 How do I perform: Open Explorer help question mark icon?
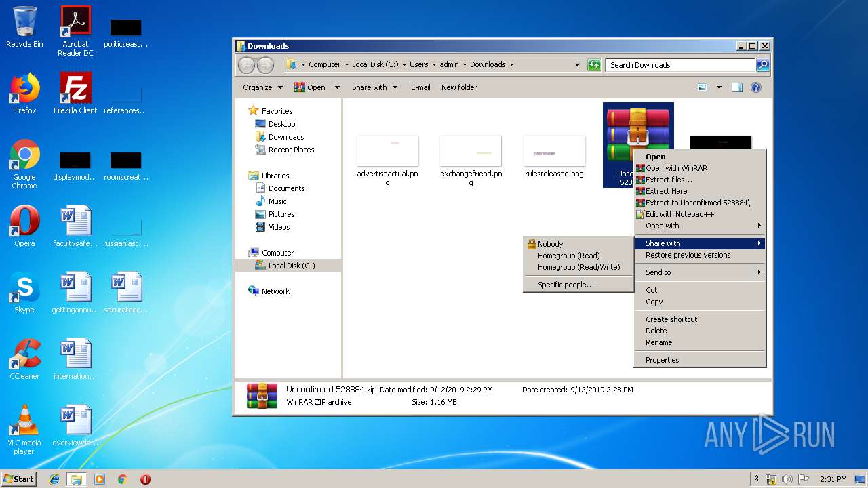(x=756, y=87)
